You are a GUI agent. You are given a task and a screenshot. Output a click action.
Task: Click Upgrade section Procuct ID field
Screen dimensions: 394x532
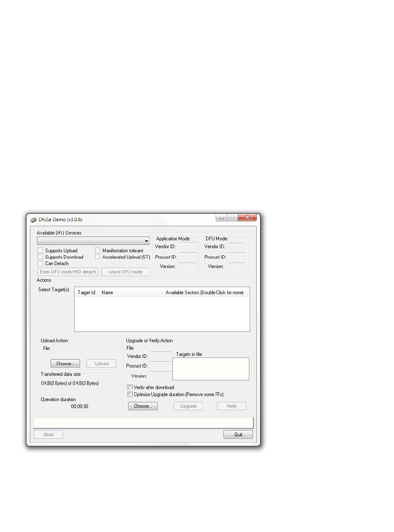pos(161,366)
